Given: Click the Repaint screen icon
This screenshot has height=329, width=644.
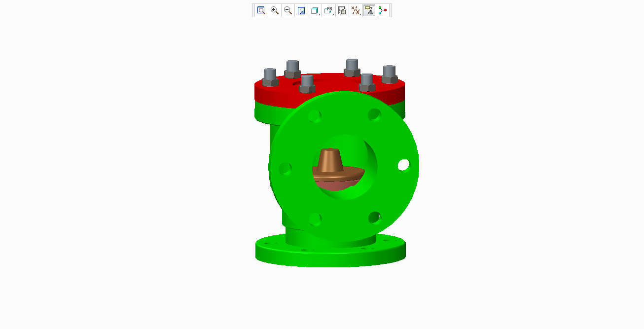Looking at the screenshot, I should pyautogui.click(x=301, y=10).
